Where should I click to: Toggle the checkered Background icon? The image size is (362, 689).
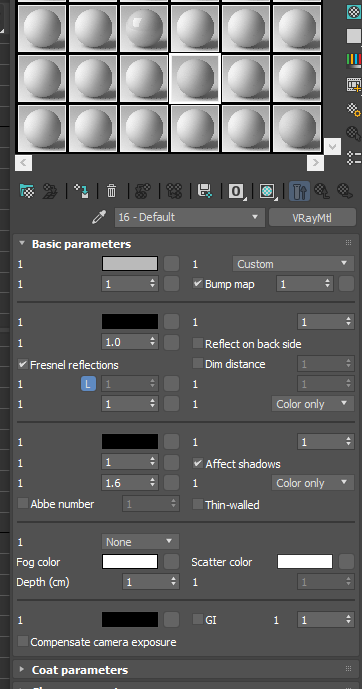click(x=354, y=12)
